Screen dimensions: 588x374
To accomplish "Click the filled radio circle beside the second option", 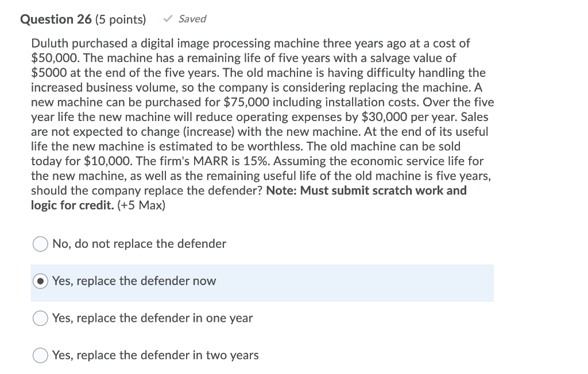I will pos(40,281).
